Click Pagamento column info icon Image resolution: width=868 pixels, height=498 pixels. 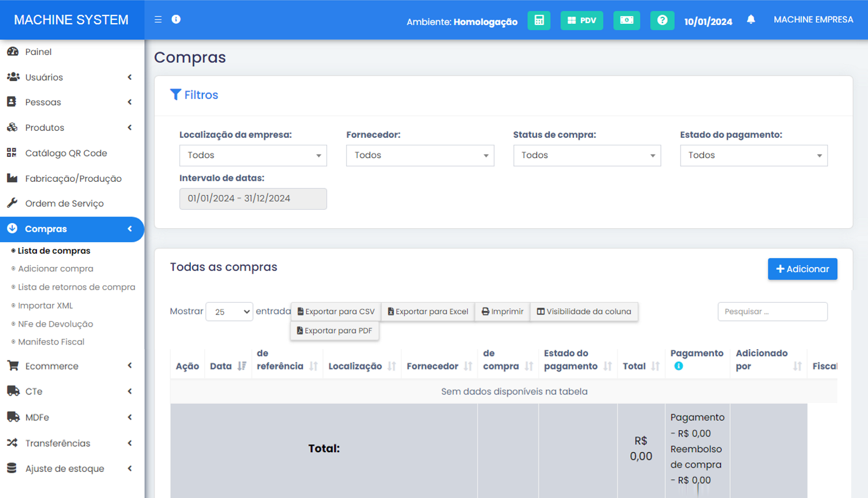[x=678, y=366]
